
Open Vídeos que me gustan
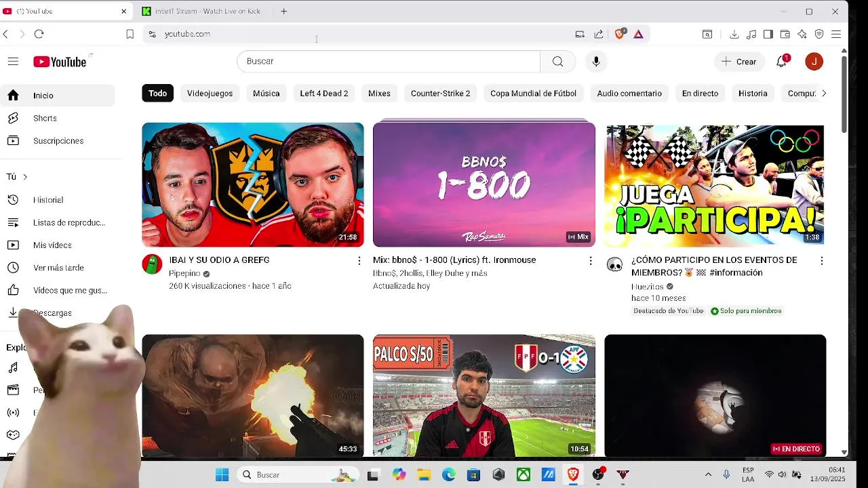coord(58,290)
